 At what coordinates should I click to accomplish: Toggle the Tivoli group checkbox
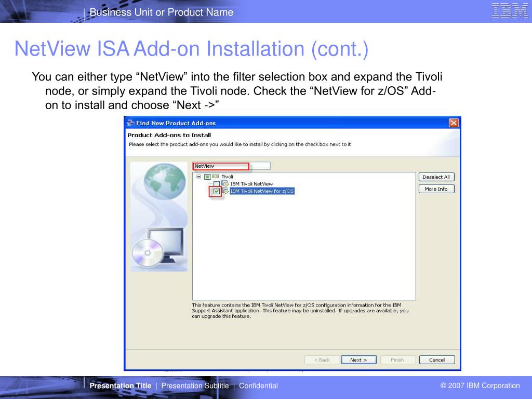[207, 177]
